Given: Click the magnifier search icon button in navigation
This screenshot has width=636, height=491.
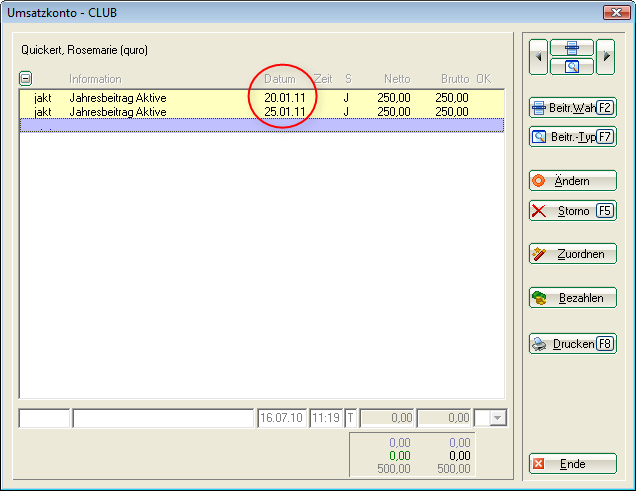Looking at the screenshot, I should pyautogui.click(x=572, y=66).
